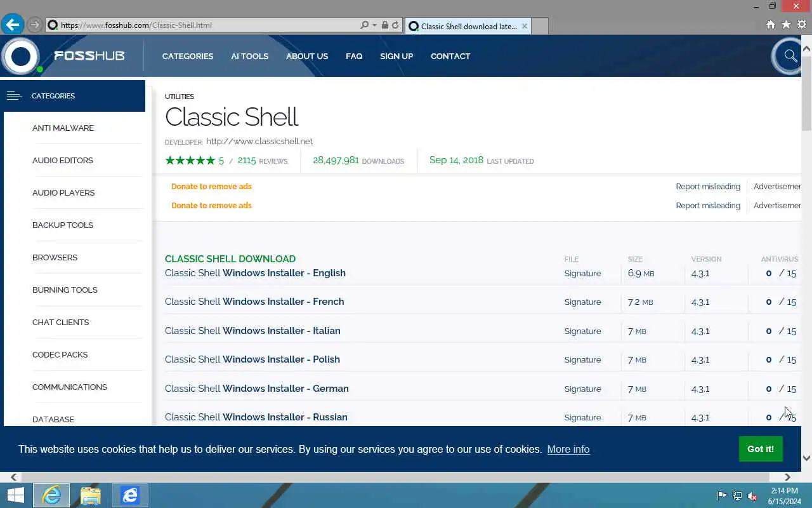
Task: Click the five-star rating
Action: [190, 161]
